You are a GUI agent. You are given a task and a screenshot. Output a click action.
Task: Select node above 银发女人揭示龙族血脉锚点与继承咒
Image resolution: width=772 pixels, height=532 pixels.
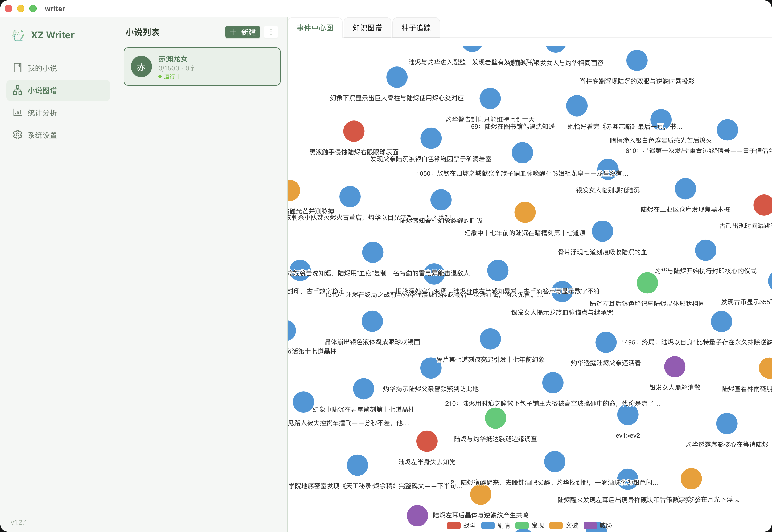pyautogui.click(x=562, y=291)
